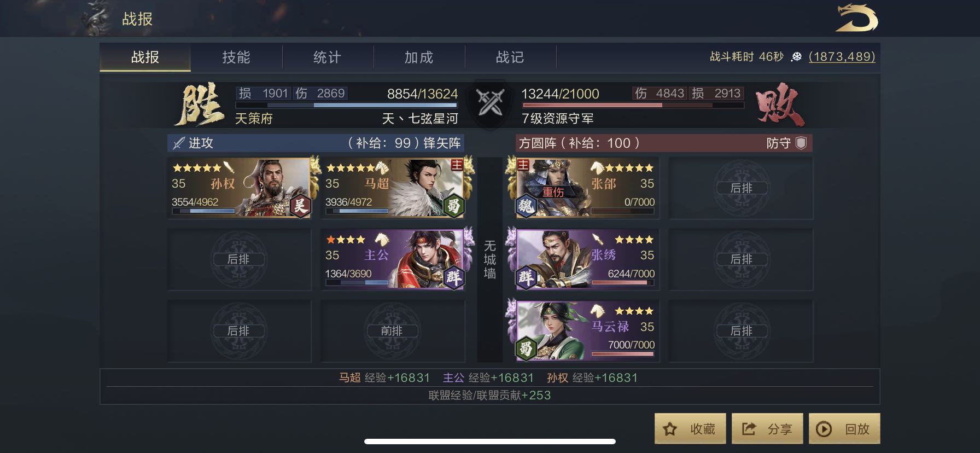
Task: Click the star icon on the 收藏 button
Action: [x=670, y=429]
